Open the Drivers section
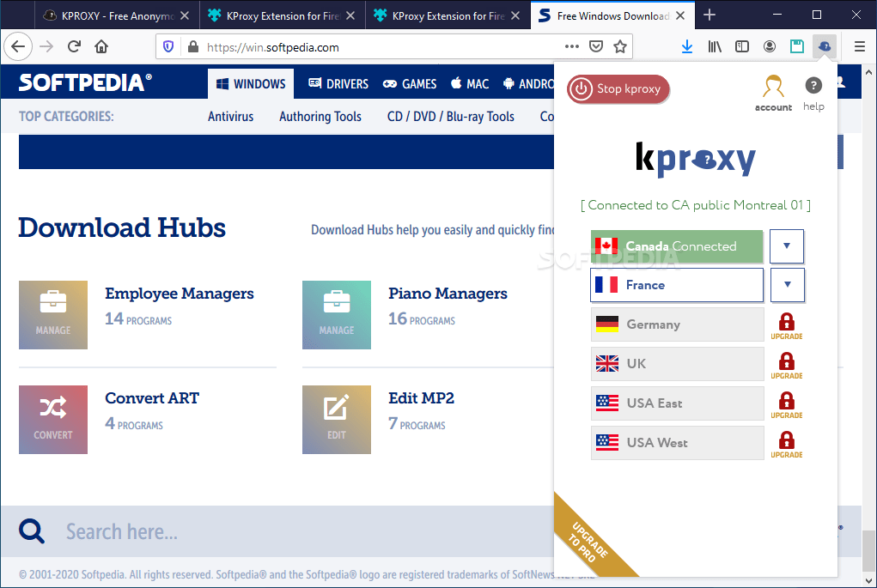The width and height of the screenshot is (877, 588). point(338,84)
